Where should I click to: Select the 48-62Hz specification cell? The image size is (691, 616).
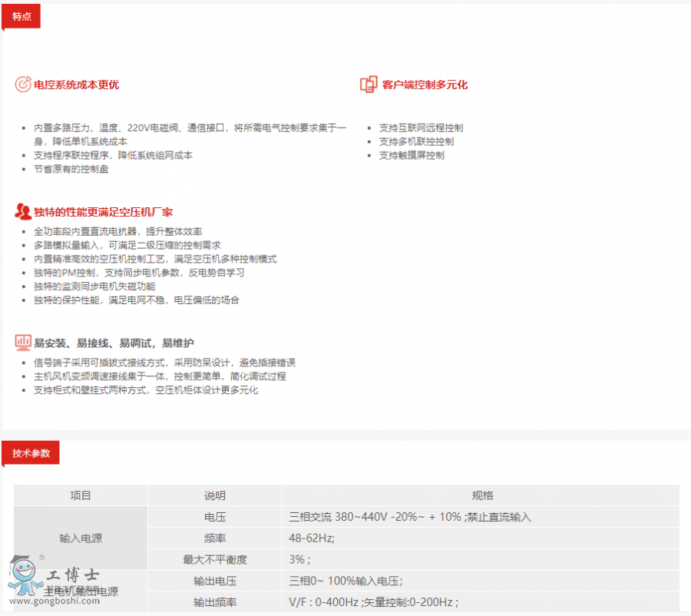click(x=312, y=538)
